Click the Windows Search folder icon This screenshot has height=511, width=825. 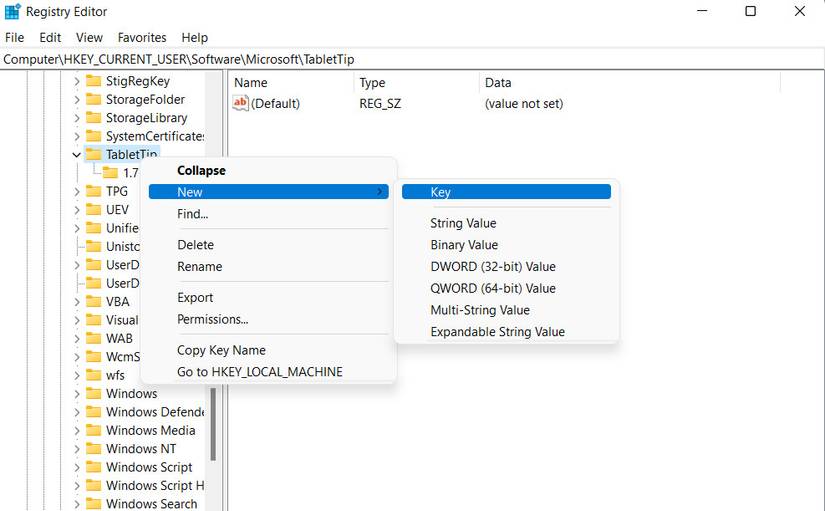93,504
